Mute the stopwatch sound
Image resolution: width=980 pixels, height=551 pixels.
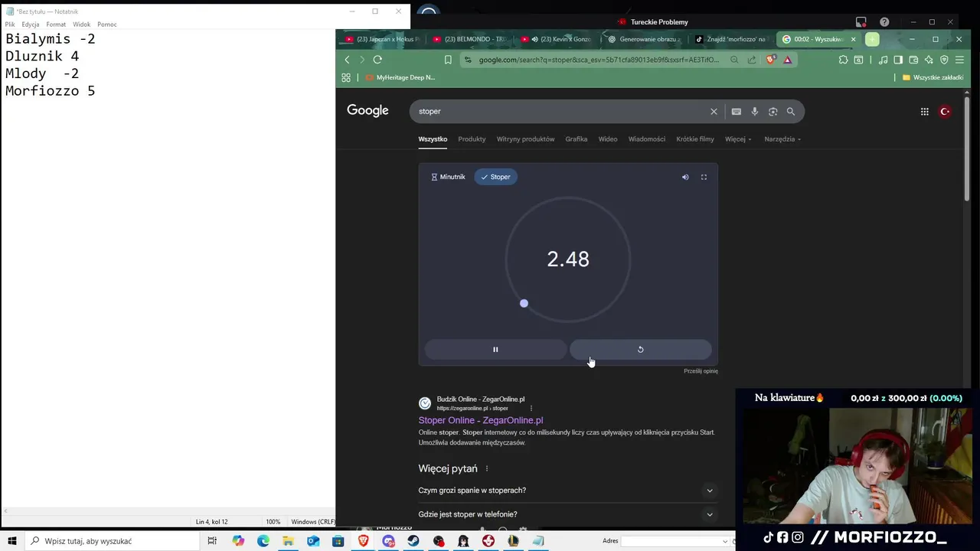pos(685,177)
